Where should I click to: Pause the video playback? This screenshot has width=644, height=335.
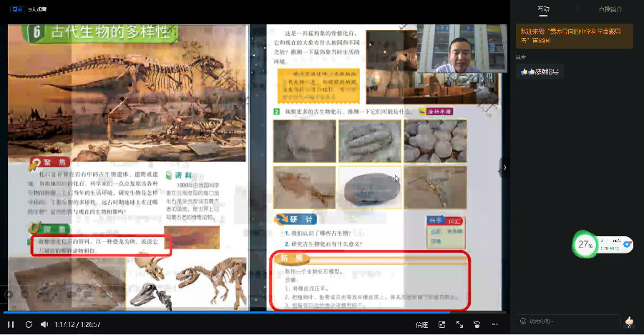point(11,324)
